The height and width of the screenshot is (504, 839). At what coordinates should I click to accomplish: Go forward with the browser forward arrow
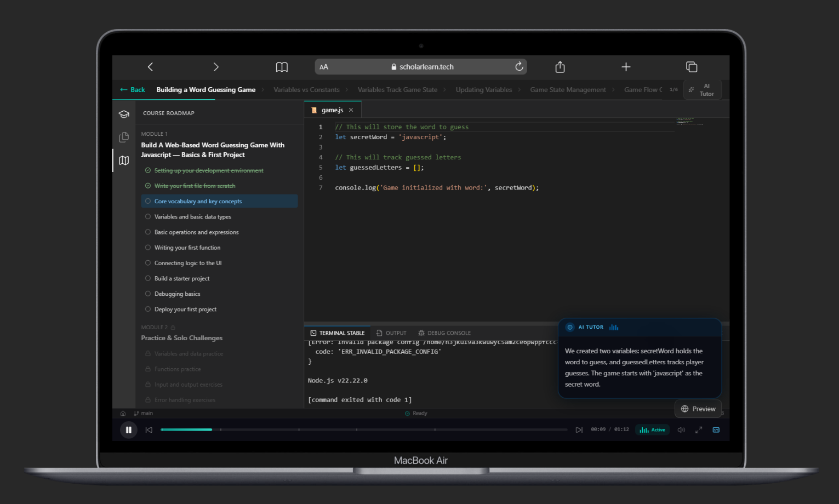216,67
